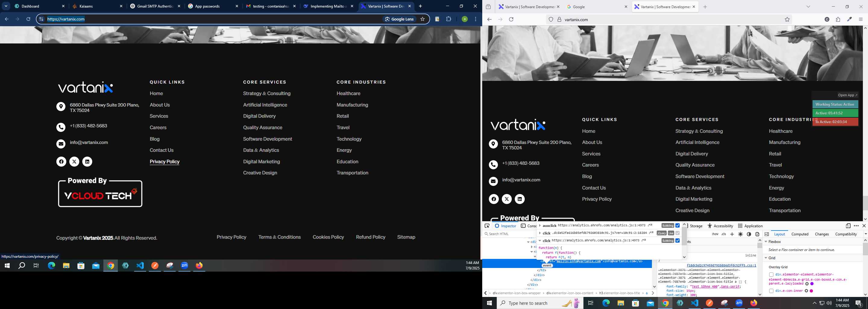Click Type here to search taskbar box

[539, 303]
